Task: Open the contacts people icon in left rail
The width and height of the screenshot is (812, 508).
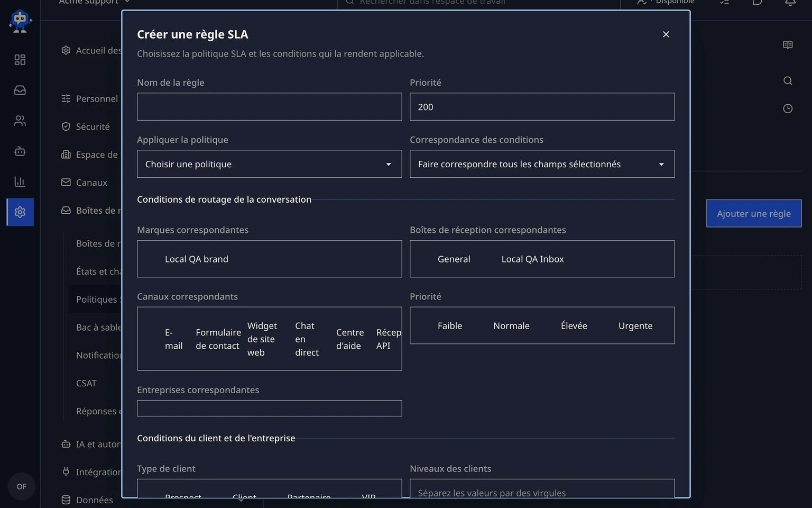Action: click(20, 121)
